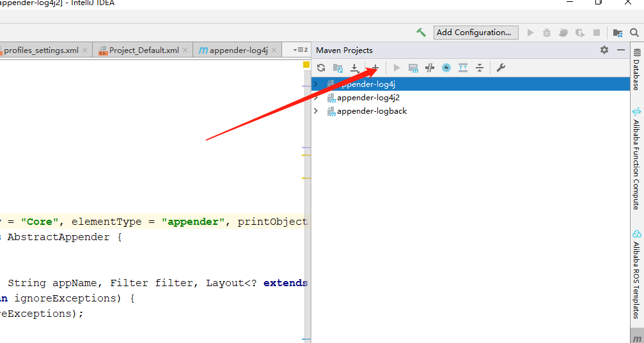Click the AbstractAppender class name
This screenshot has height=343, width=644.
pos(58,237)
